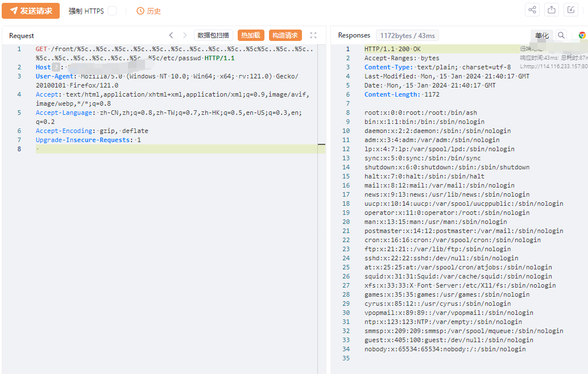Click the share icon in top toolbar

coord(532,10)
